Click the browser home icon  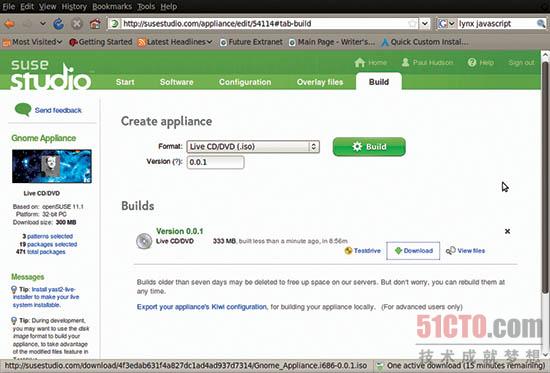pyautogui.click(x=95, y=24)
